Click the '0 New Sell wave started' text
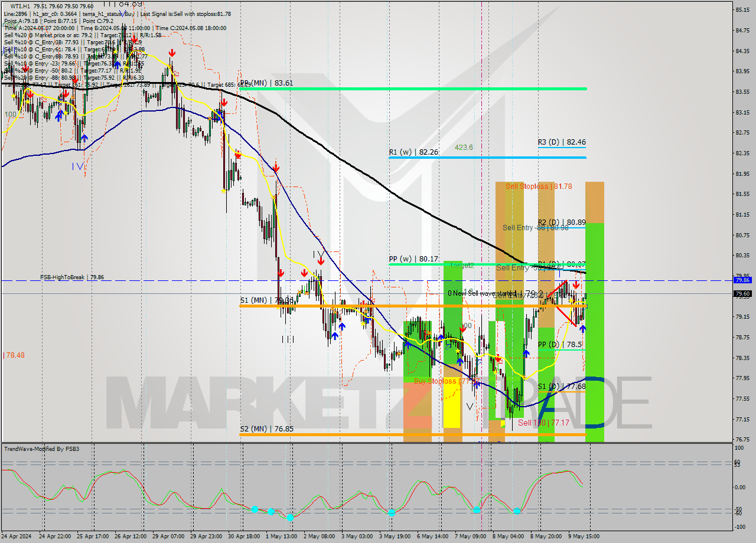Screen dimensions: 756x543 (x=481, y=293)
